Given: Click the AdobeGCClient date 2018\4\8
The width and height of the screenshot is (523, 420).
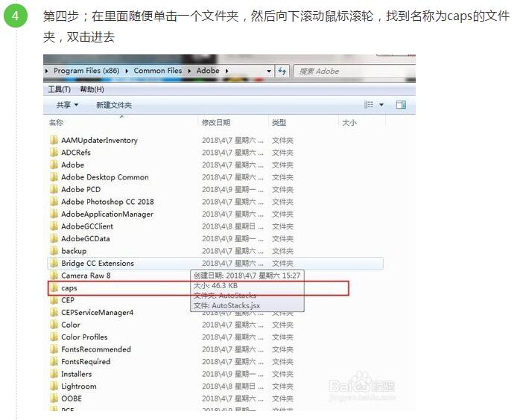Looking at the screenshot, I should tap(232, 226).
